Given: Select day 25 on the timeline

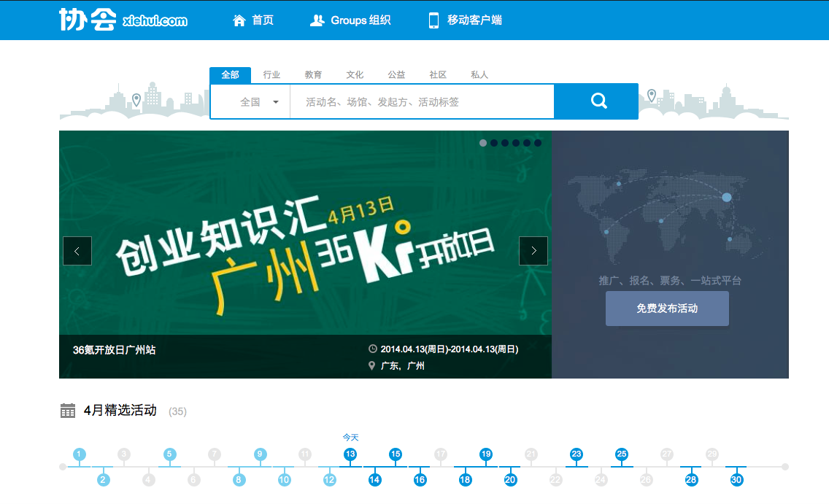Looking at the screenshot, I should point(622,454).
